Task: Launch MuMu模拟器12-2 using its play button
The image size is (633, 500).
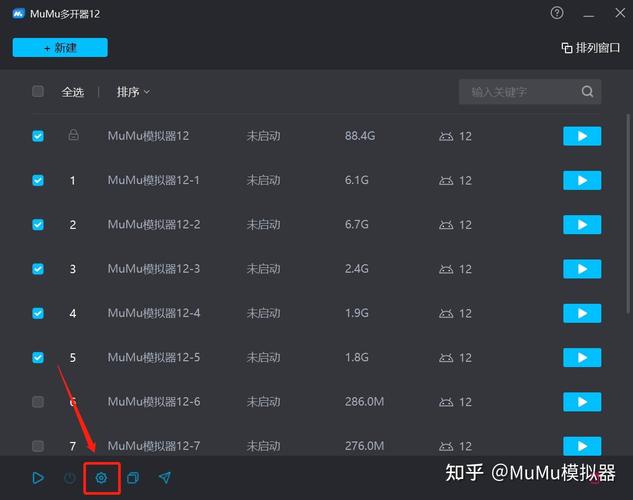Action: click(x=582, y=224)
